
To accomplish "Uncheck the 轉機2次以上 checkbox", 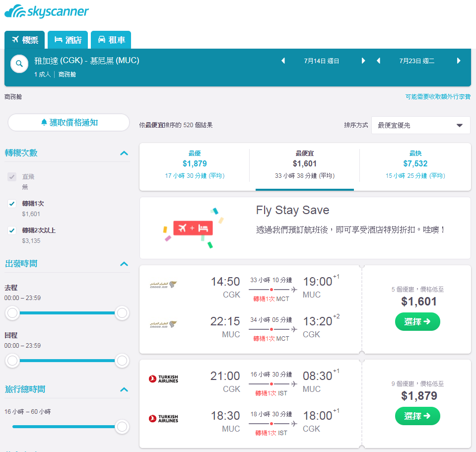I will [12, 230].
